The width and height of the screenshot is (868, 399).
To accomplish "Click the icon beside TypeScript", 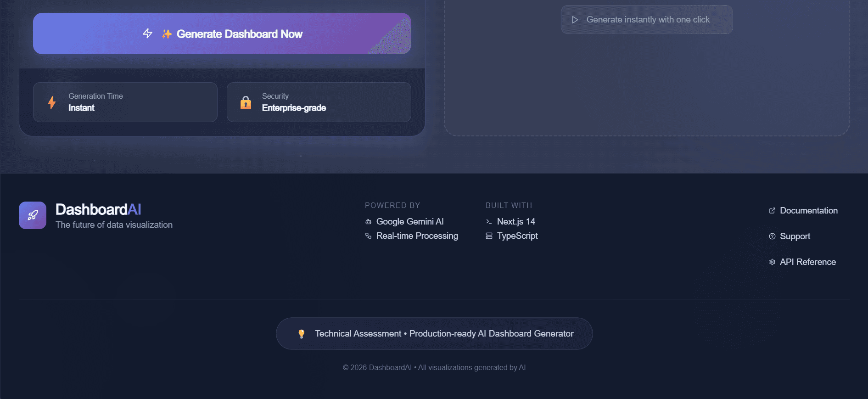I will 489,236.
